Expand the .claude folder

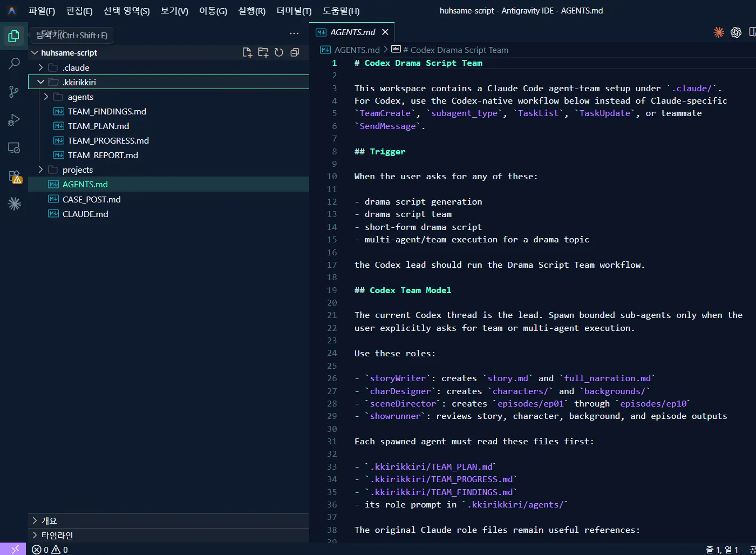coord(40,67)
